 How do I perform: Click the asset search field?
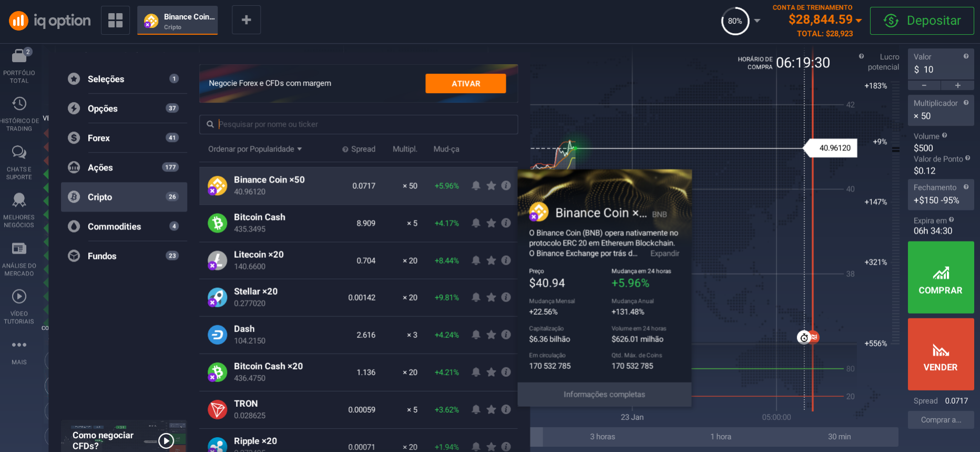(359, 124)
